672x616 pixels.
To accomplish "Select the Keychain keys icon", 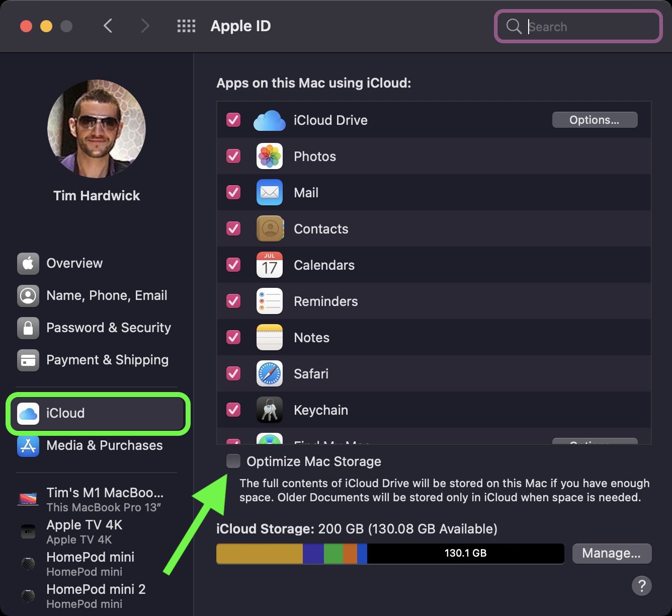I will tap(269, 410).
